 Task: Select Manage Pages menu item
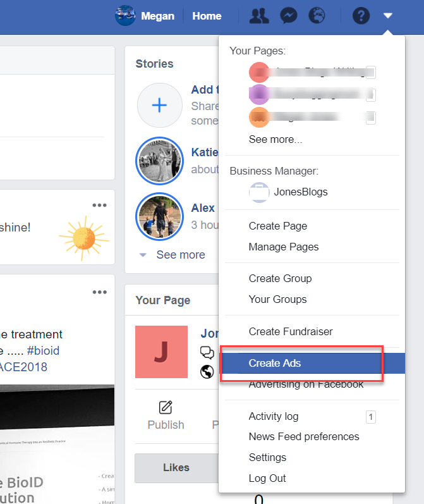tap(284, 247)
